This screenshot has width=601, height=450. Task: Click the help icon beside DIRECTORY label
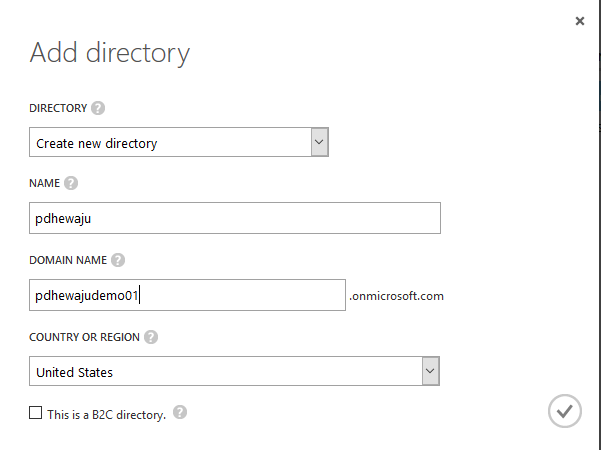point(98,108)
